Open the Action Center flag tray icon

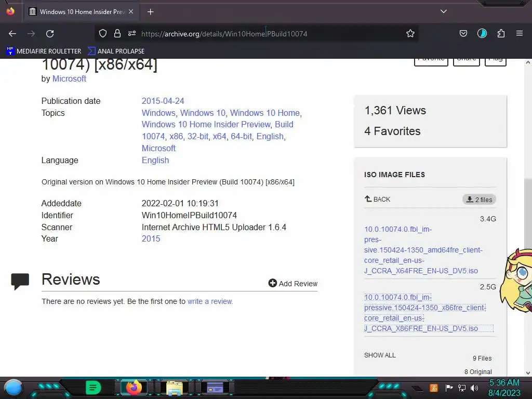point(448,388)
